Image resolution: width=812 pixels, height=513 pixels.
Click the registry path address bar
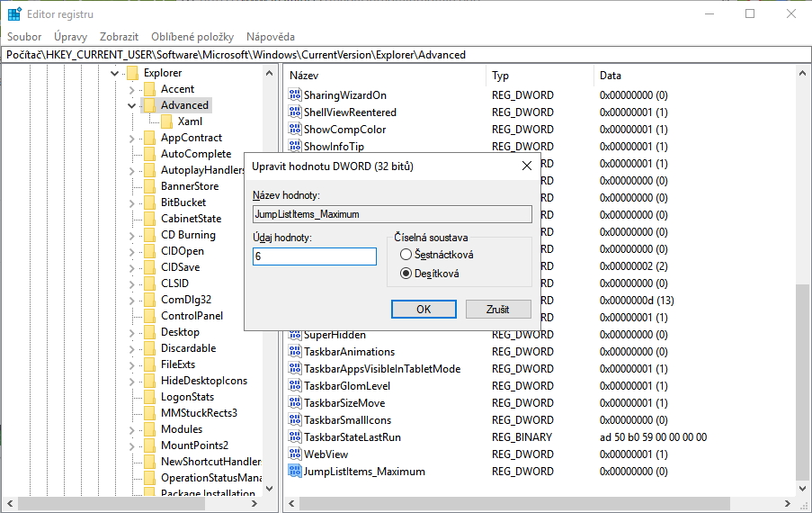coord(406,55)
